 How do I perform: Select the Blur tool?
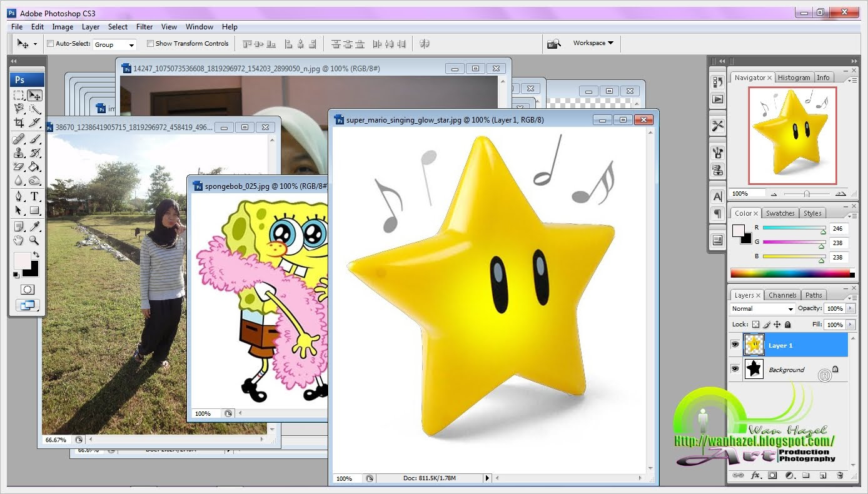tap(19, 180)
